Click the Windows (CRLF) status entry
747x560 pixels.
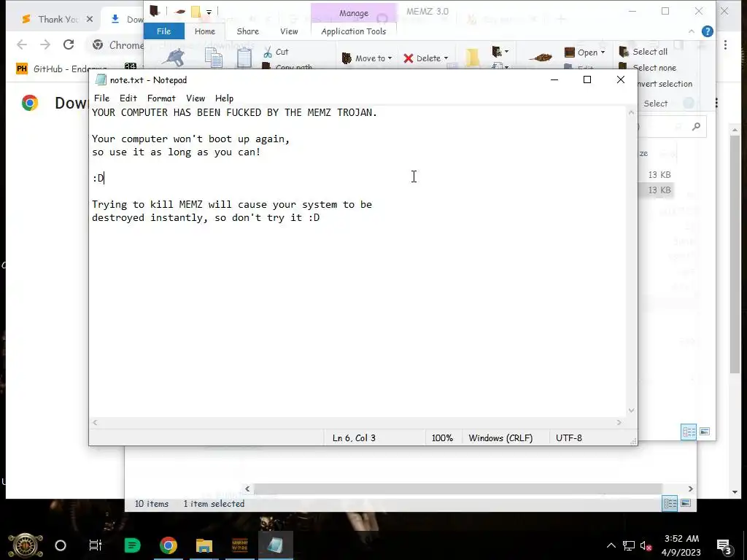[500, 438]
